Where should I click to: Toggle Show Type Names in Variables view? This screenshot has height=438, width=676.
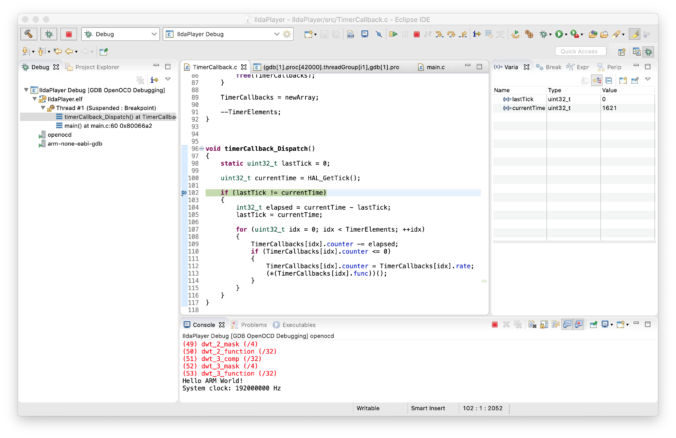pyautogui.click(x=583, y=79)
